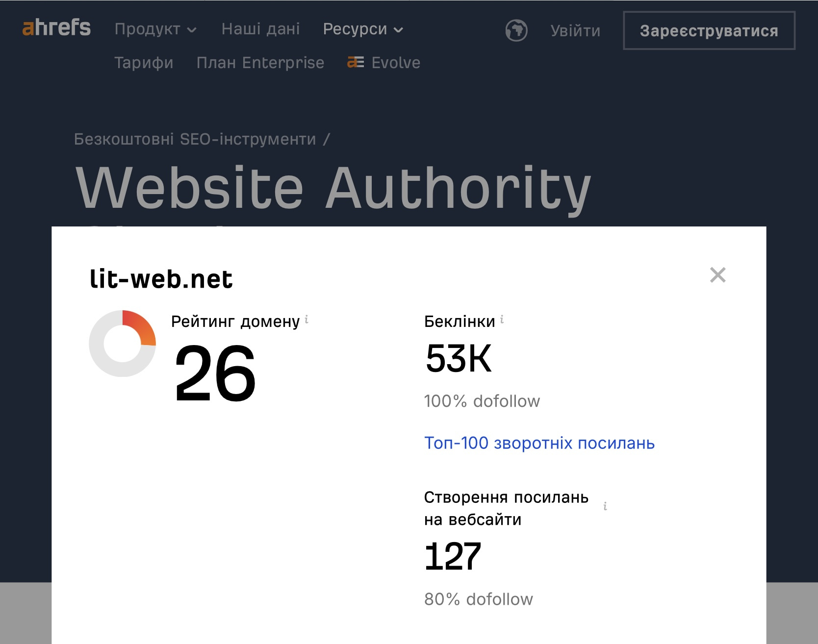Open the Тарифи page

tap(144, 63)
